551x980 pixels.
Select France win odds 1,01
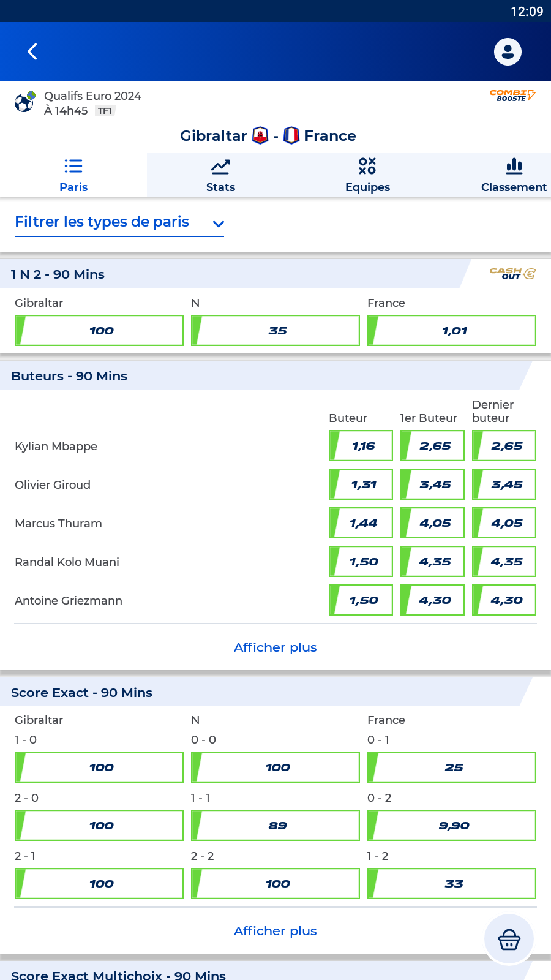coord(452,331)
